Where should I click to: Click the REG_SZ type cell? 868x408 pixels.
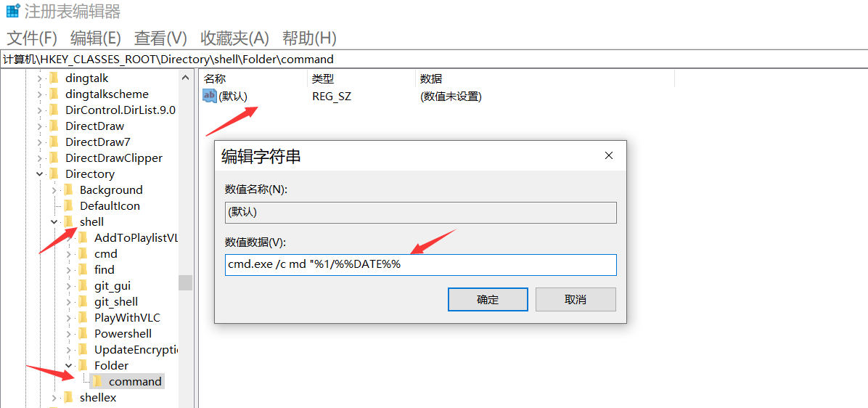[332, 97]
